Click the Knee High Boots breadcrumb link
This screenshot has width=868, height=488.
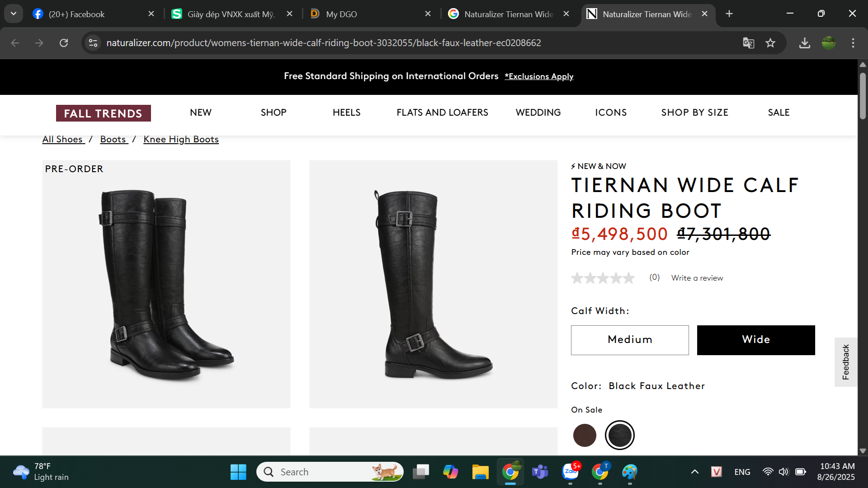click(181, 139)
